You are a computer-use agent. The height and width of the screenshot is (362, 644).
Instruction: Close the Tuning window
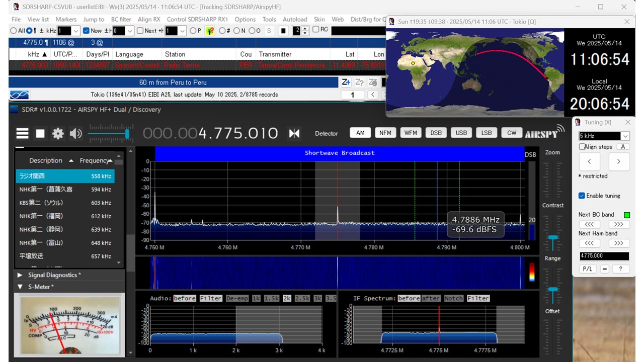point(627,122)
